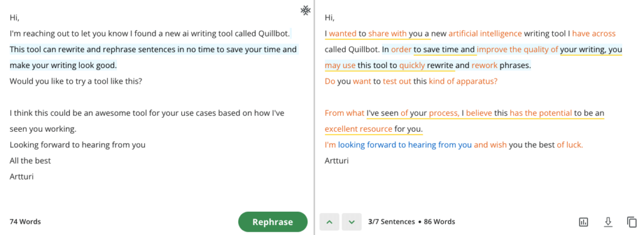Click 'excellent resource' in the output
The height and width of the screenshot is (235, 644).
click(x=358, y=129)
